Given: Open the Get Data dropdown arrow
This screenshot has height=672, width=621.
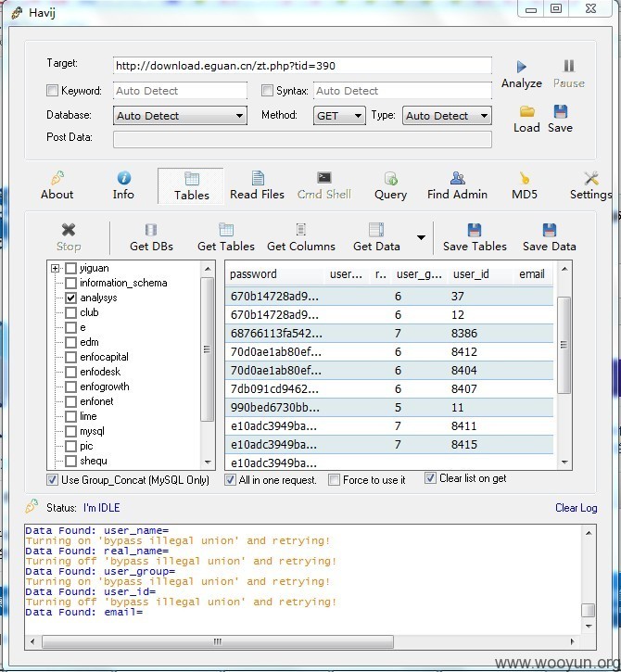Looking at the screenshot, I should pos(422,237).
